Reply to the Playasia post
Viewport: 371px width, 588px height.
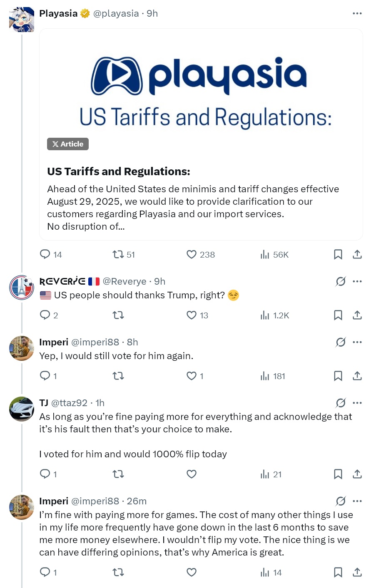tap(45, 254)
